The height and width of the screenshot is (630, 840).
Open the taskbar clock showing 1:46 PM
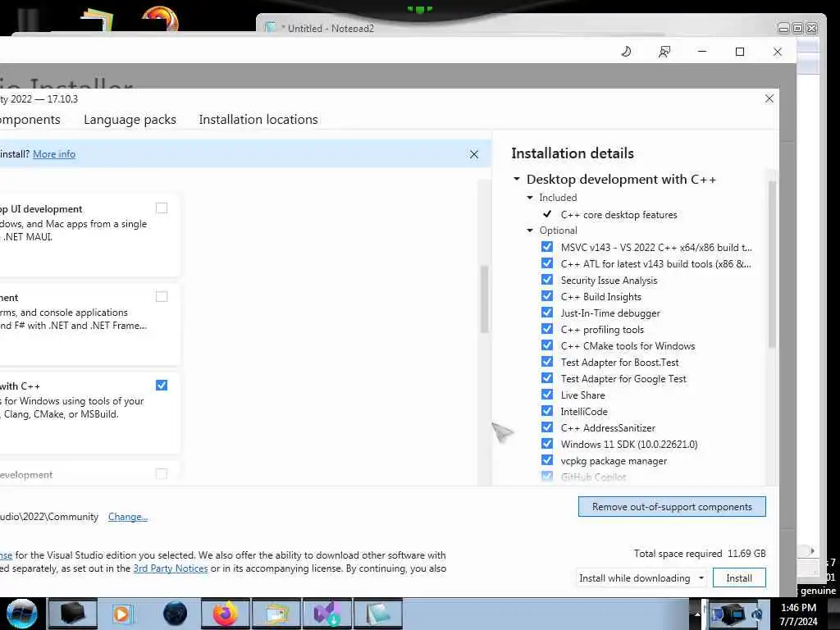[798, 614]
